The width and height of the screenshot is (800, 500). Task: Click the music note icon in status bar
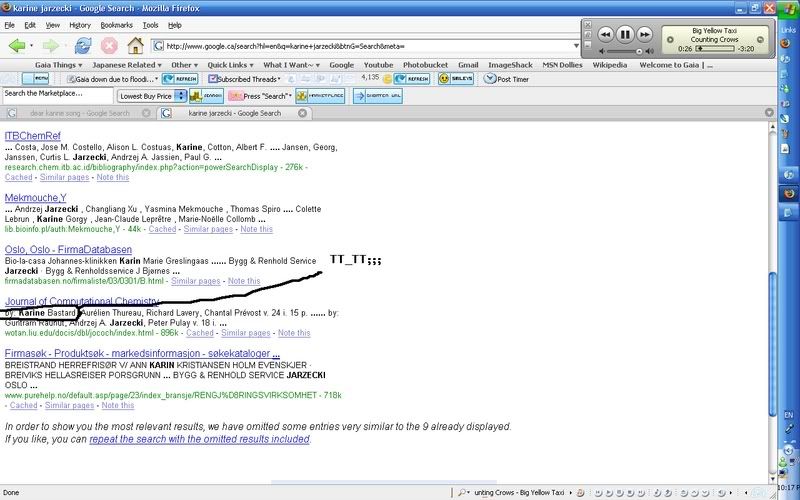[581, 493]
